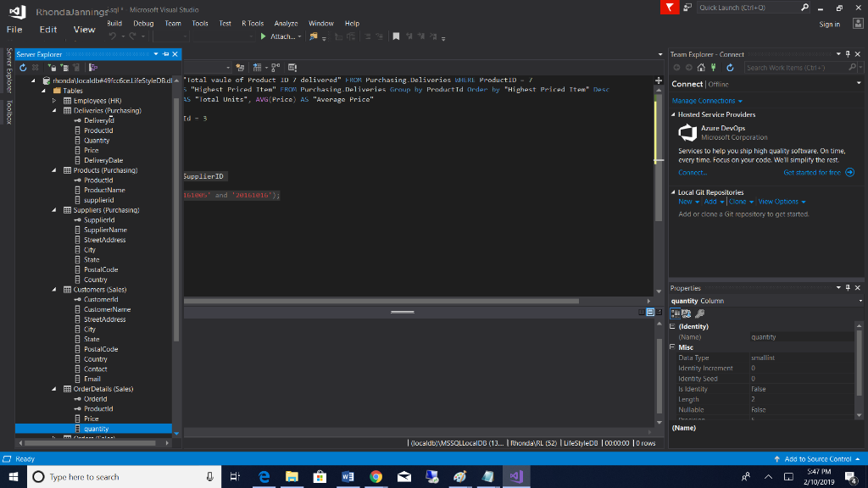Image resolution: width=868 pixels, height=488 pixels.
Task: Click the Stop Refresh icon in Server Explorer
Action: click(35, 66)
